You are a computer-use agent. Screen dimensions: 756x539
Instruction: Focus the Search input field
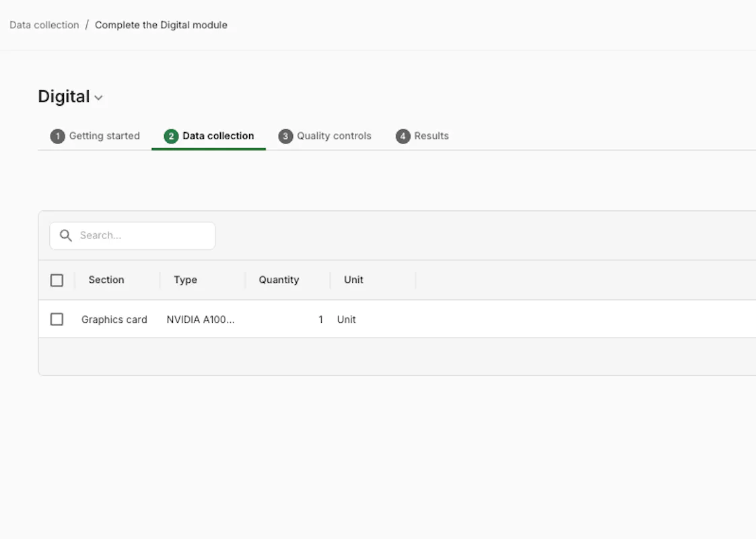coord(133,236)
